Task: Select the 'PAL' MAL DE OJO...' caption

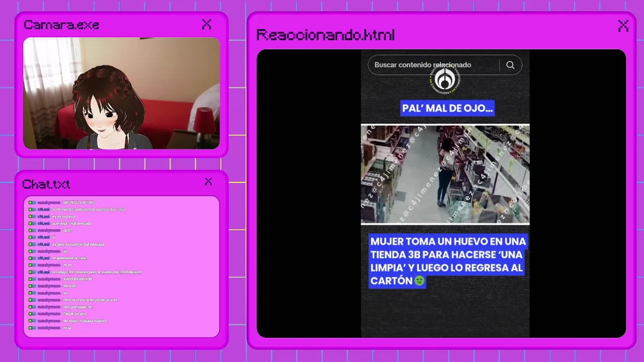Action: pos(447,108)
